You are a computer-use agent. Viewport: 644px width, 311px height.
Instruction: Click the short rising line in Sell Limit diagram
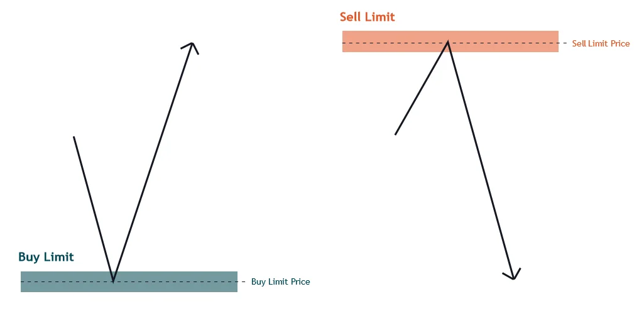coord(422,88)
